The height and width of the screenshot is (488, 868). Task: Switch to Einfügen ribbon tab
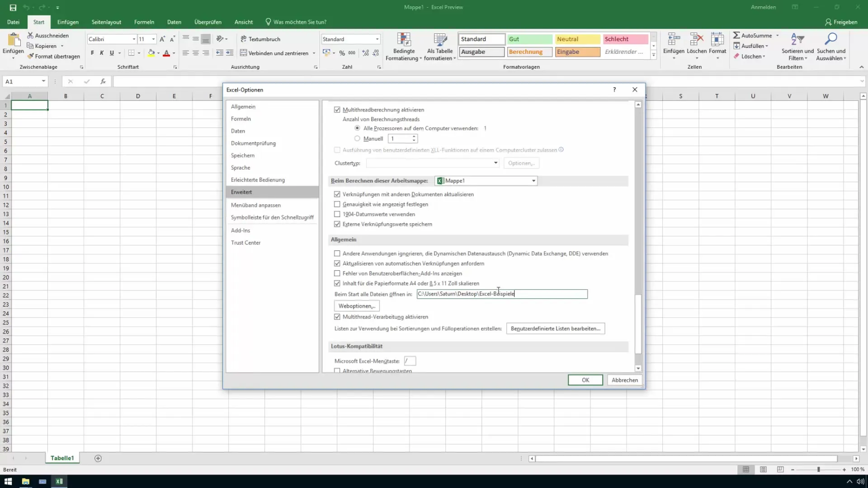coord(68,22)
